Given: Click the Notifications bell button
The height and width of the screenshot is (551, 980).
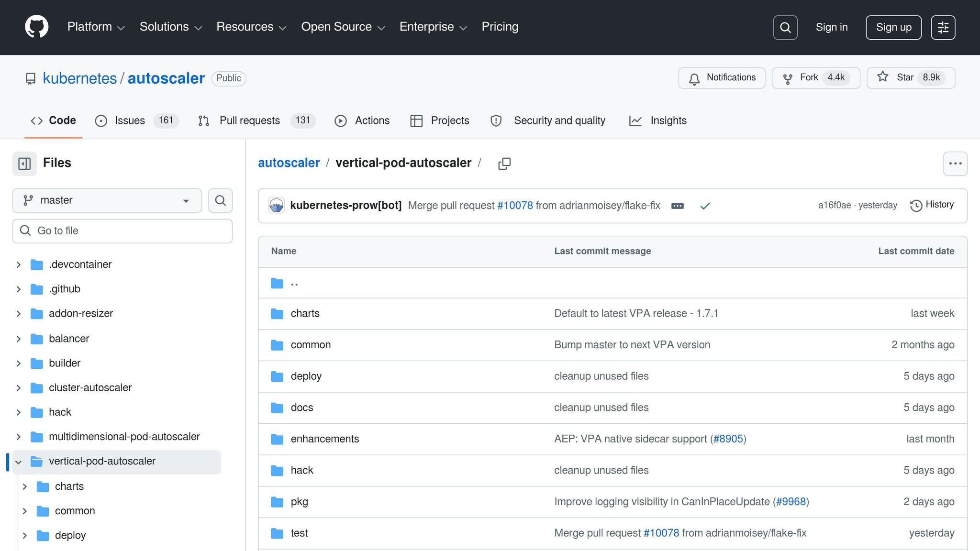Looking at the screenshot, I should 722,78.
